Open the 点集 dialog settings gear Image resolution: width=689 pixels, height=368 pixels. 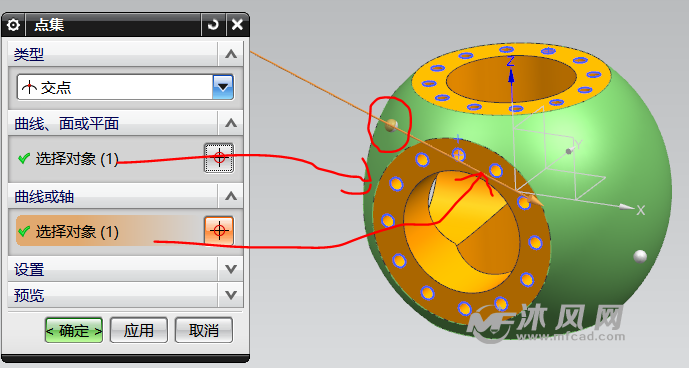13,25
